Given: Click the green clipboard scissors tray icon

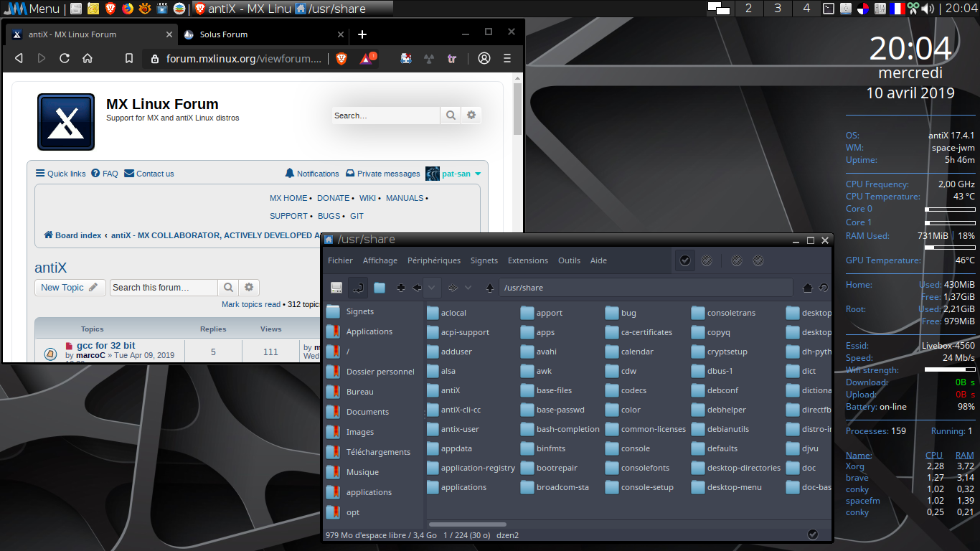Looking at the screenshot, I should coord(913,9).
